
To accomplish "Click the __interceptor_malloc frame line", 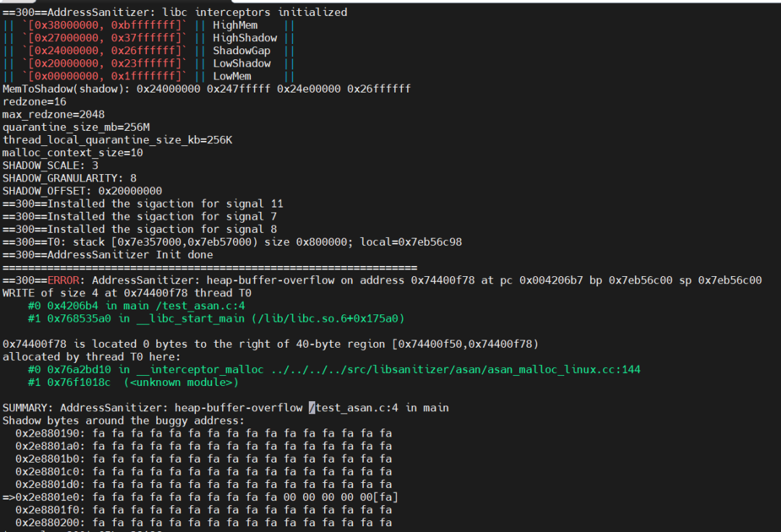I will 334,369.
